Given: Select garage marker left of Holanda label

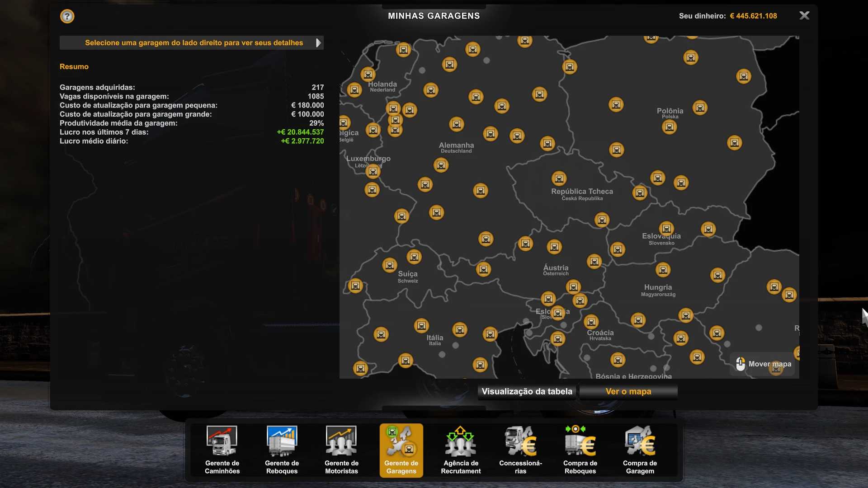Looking at the screenshot, I should [x=354, y=90].
